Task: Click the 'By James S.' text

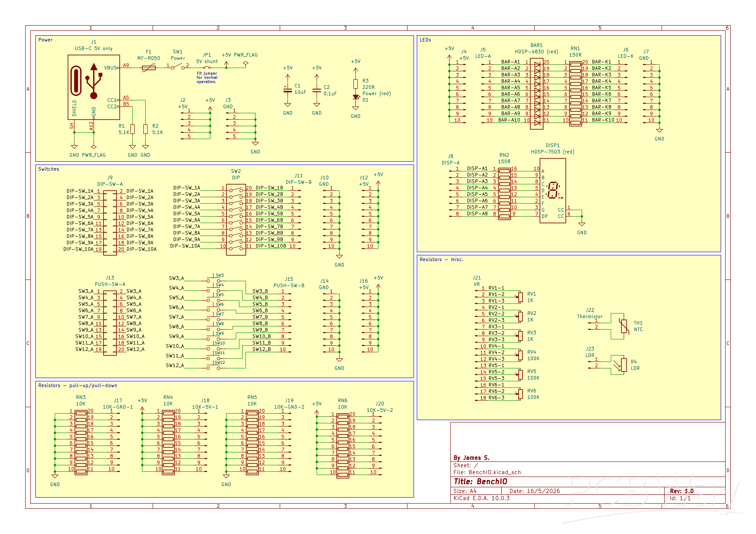Action: pyautogui.click(x=472, y=458)
